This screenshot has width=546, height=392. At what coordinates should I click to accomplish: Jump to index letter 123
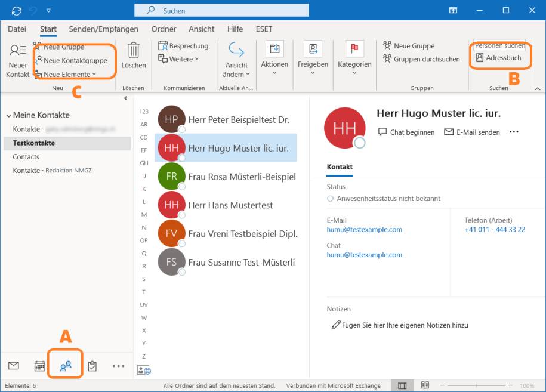click(x=144, y=112)
